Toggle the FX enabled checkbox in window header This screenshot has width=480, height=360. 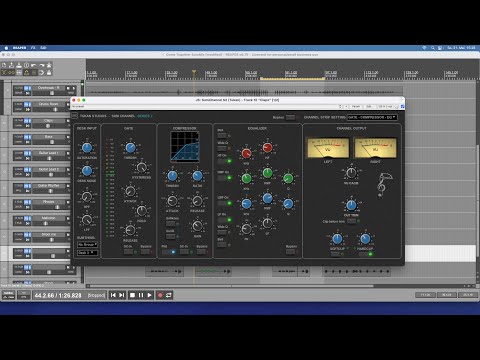pos(402,106)
